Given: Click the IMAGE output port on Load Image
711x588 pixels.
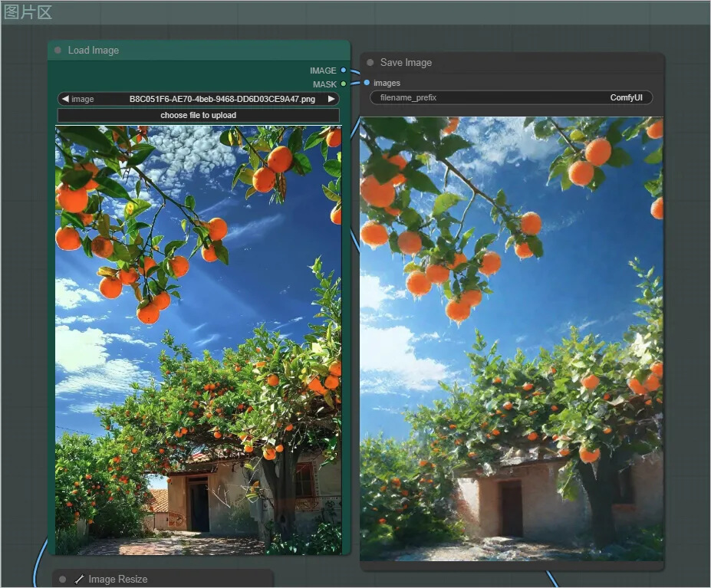Looking at the screenshot, I should [344, 71].
